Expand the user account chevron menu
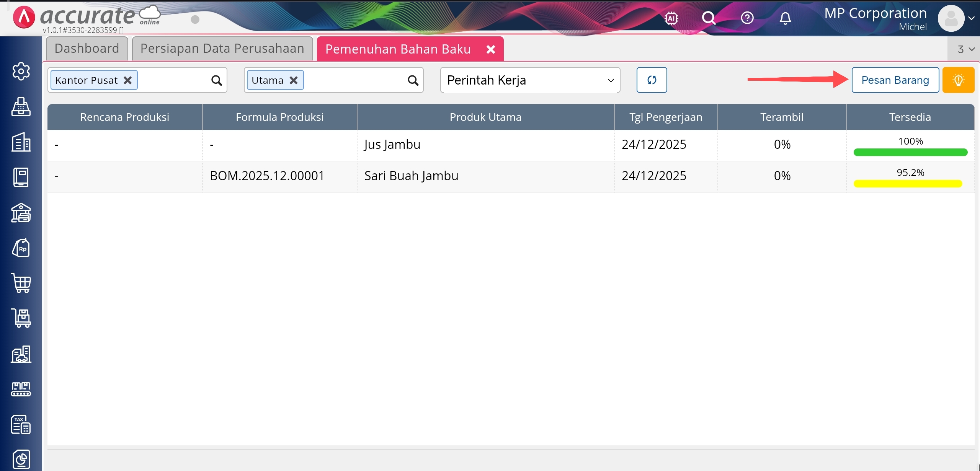Viewport: 980px width, 471px height. point(971,18)
